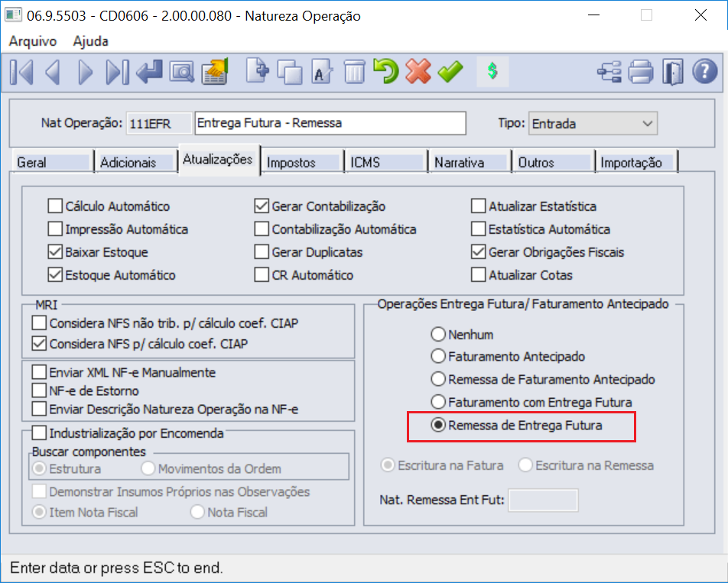The width and height of the screenshot is (728, 583).
Task: Click the description field Entrega Futura - Remessa
Action: [x=330, y=123]
